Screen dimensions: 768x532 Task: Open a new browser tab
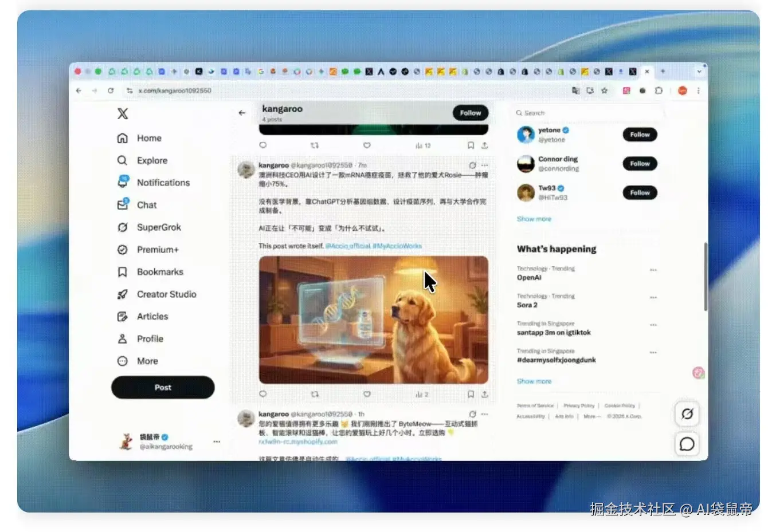663,72
